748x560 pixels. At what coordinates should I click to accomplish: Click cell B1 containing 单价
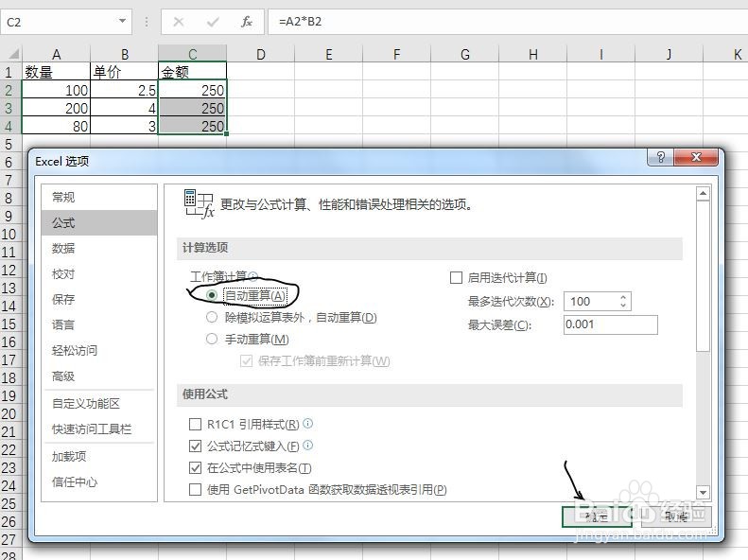[124, 72]
